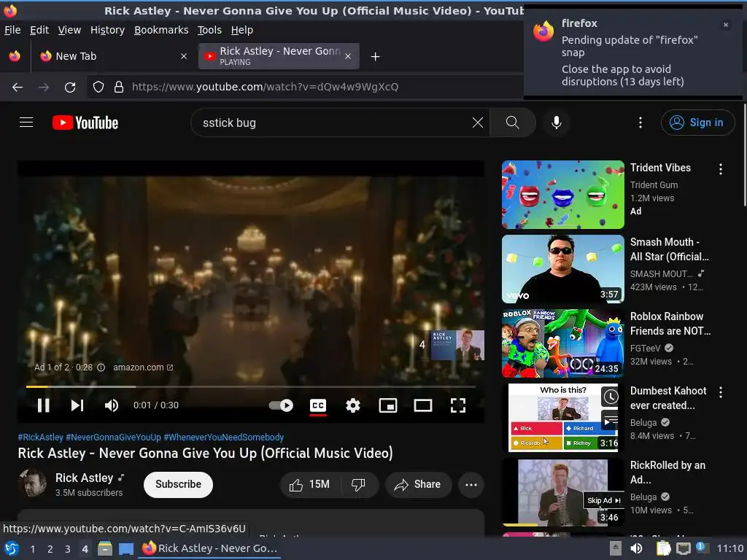Open the File menu
The image size is (747, 560).
pos(12,30)
